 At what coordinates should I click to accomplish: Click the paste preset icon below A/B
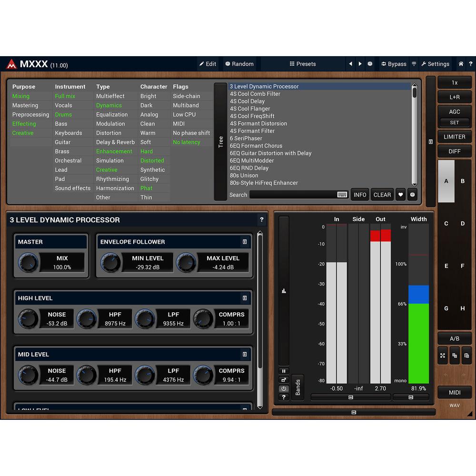pyautogui.click(x=466, y=355)
